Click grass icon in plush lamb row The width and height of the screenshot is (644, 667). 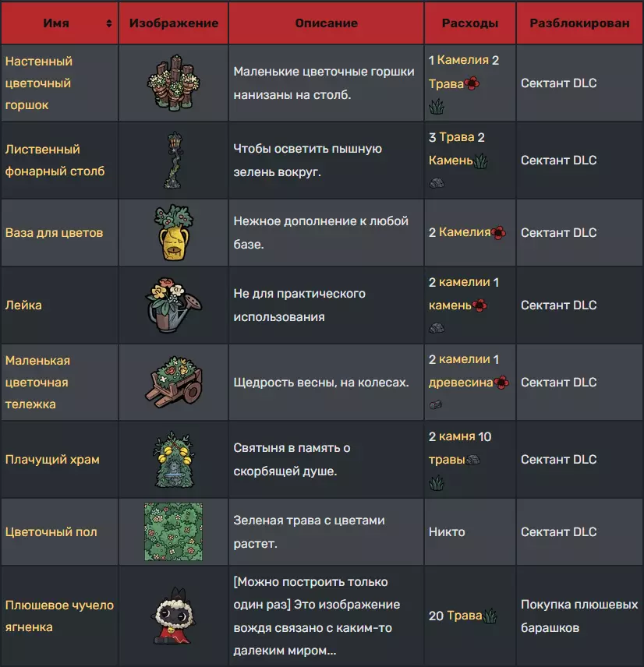click(x=491, y=616)
